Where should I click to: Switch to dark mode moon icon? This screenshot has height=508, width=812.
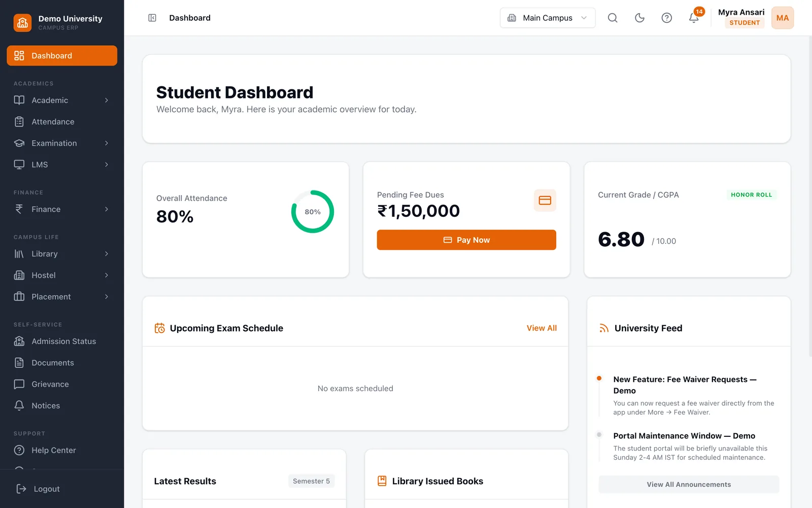pyautogui.click(x=639, y=18)
